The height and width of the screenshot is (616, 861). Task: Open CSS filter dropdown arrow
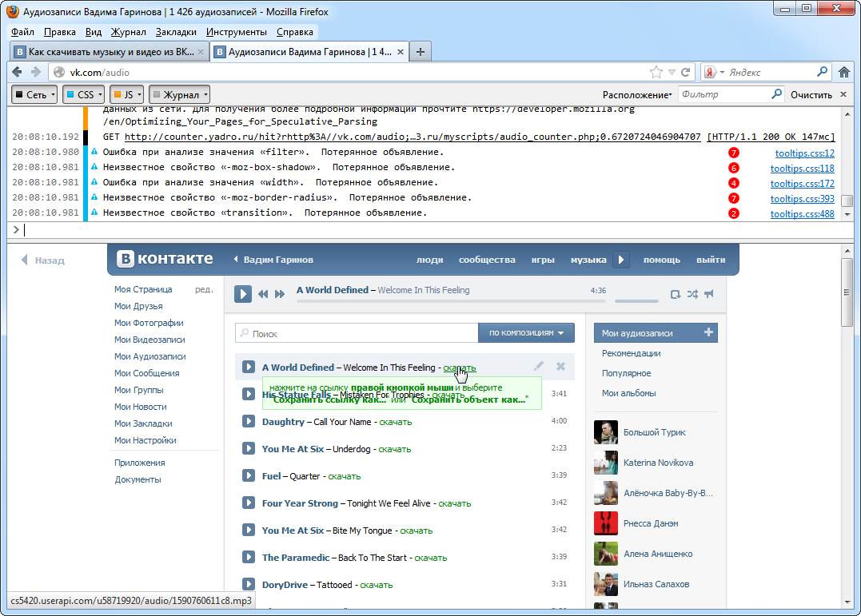click(x=101, y=94)
